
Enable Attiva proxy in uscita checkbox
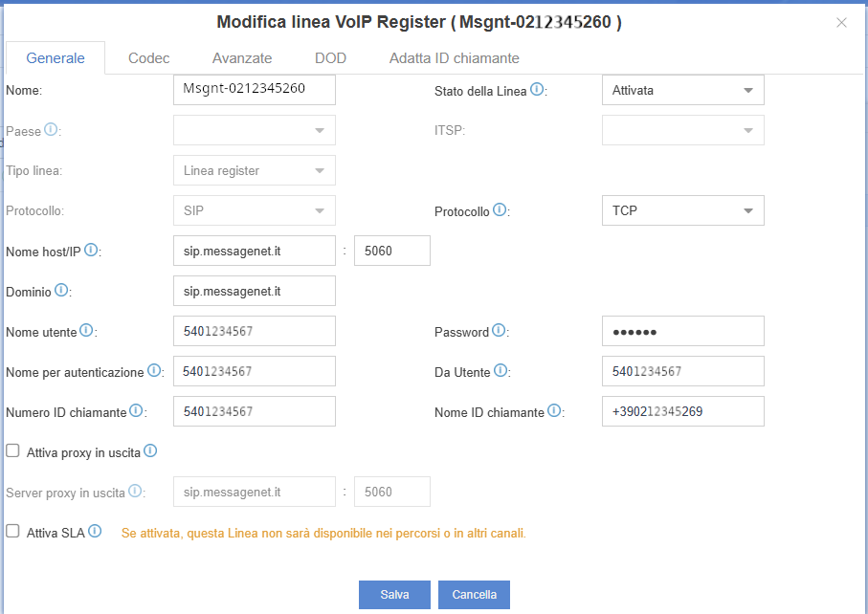point(12,451)
